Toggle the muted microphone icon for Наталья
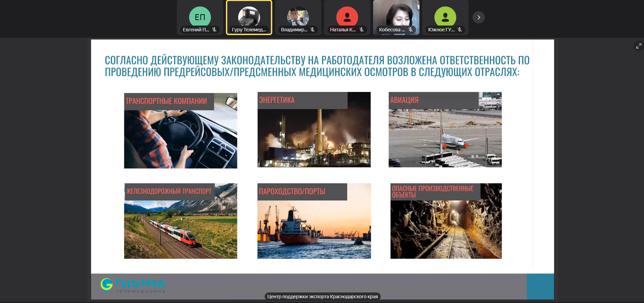The image size is (644, 303). (x=362, y=30)
